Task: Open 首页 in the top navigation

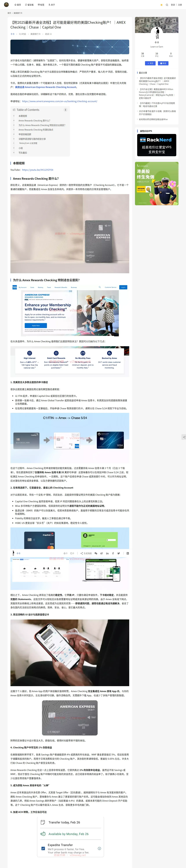Action: pos(18,5)
